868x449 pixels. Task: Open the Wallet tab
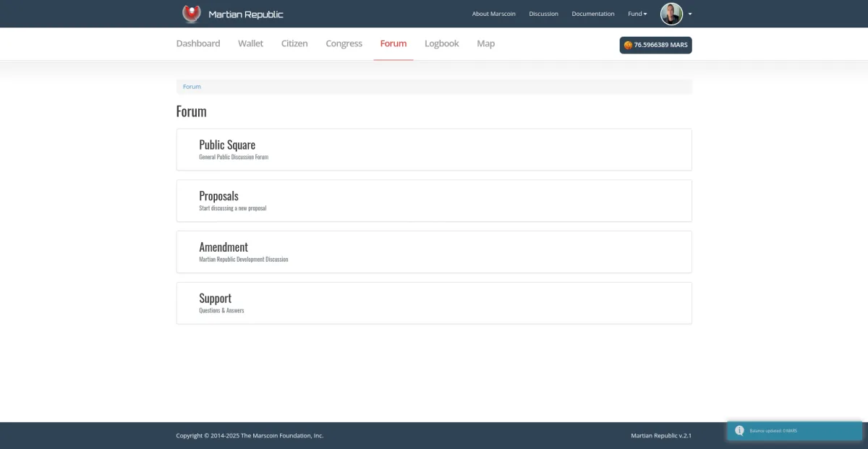pos(250,43)
